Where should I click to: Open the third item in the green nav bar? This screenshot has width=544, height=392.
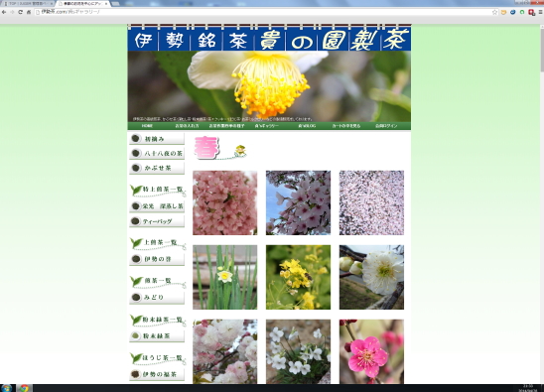[226, 126]
